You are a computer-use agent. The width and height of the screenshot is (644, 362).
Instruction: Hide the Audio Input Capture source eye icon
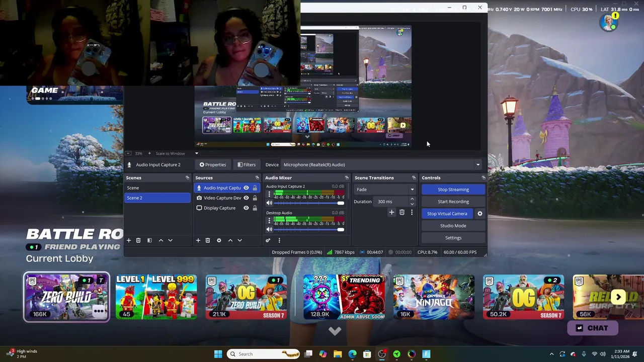(x=246, y=188)
